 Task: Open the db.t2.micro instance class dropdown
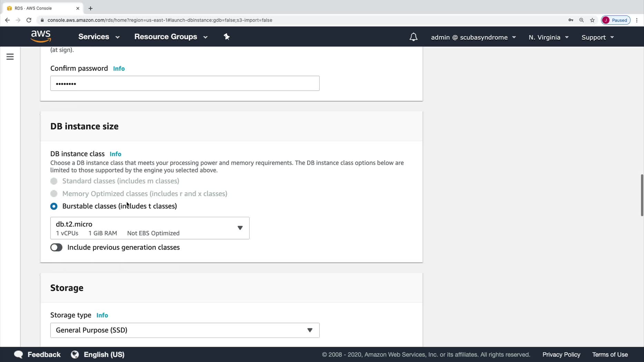click(150, 228)
